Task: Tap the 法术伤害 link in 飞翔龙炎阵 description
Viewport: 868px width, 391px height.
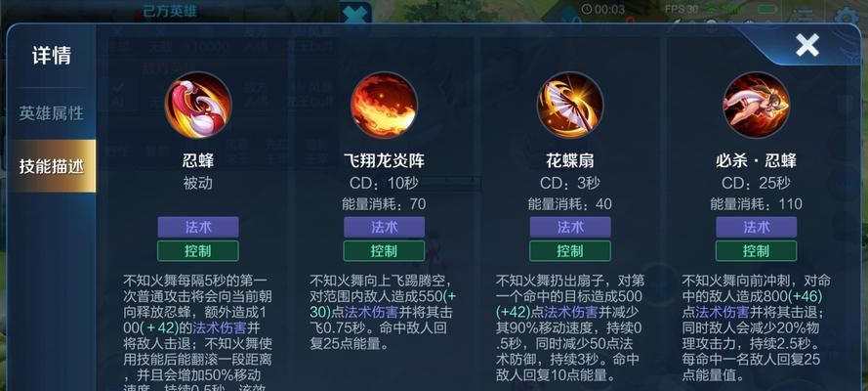Action: point(368,311)
